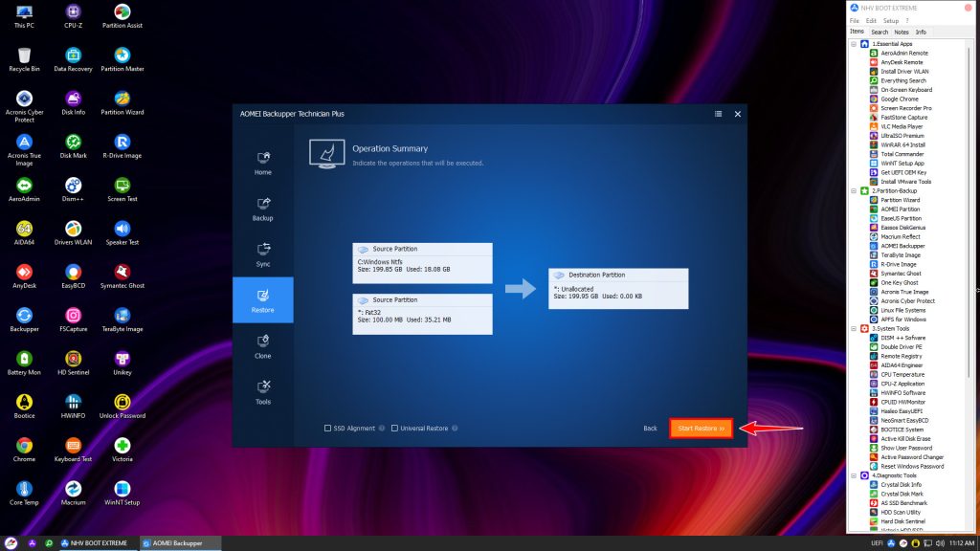Image resolution: width=980 pixels, height=551 pixels.
Task: Open the Home section in AOMEI sidebar
Action: [263, 163]
